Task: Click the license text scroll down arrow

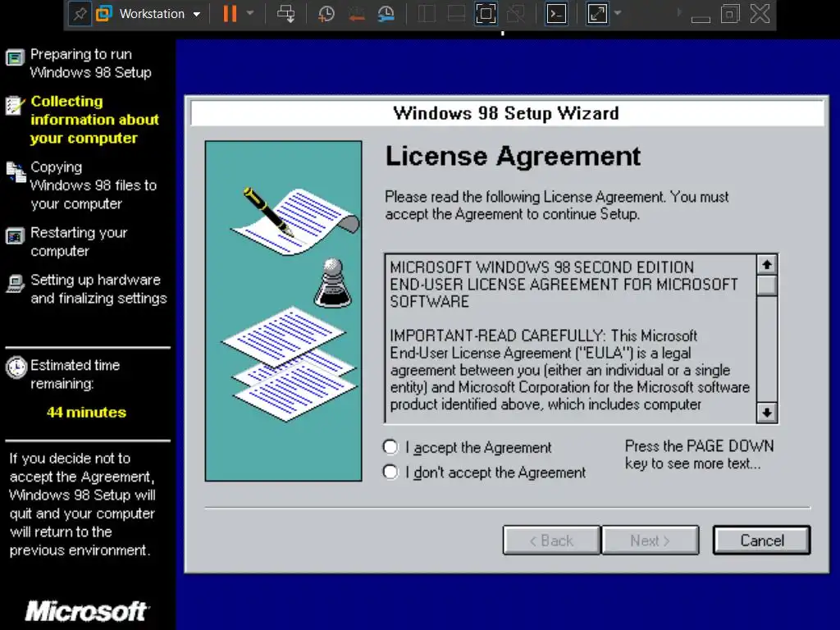Action: (x=767, y=413)
